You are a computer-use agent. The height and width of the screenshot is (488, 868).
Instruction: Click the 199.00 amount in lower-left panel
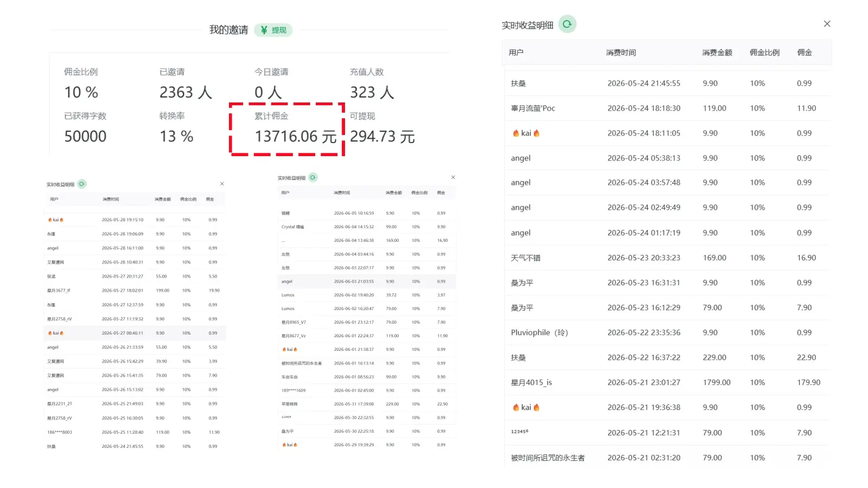163,291
